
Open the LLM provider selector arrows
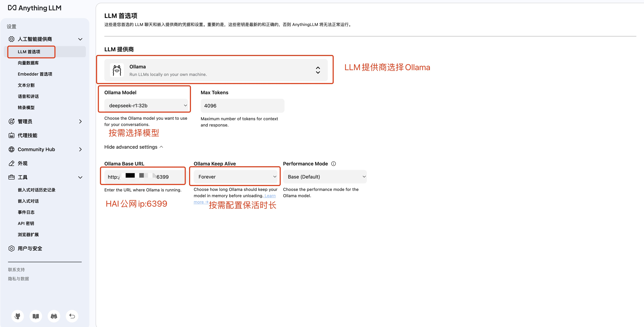318,70
